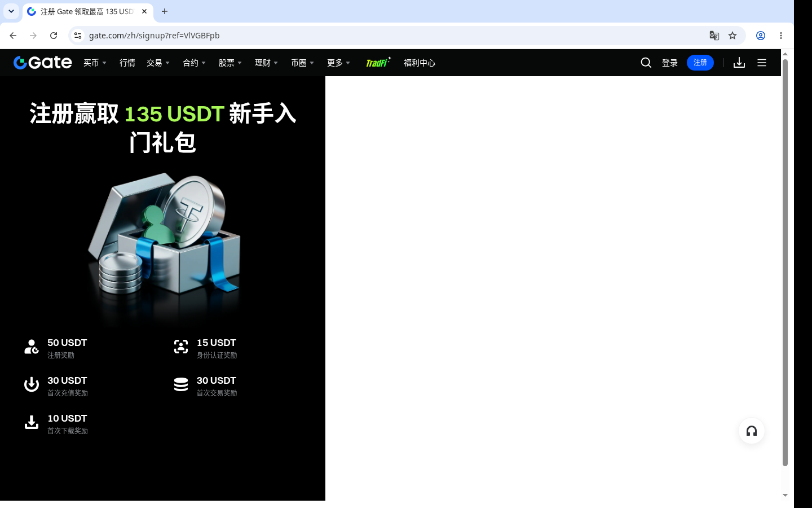Click the TradFi logo link
This screenshot has width=812, height=508.
pyautogui.click(x=378, y=63)
